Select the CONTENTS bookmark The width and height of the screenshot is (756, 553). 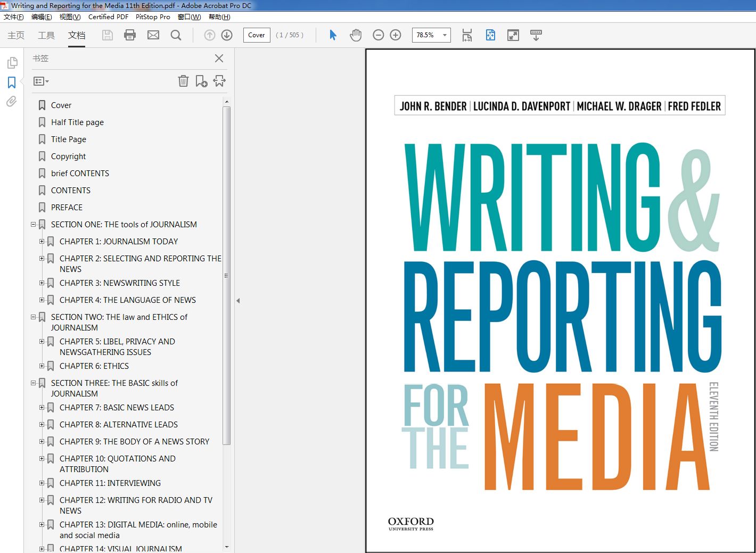coord(71,191)
